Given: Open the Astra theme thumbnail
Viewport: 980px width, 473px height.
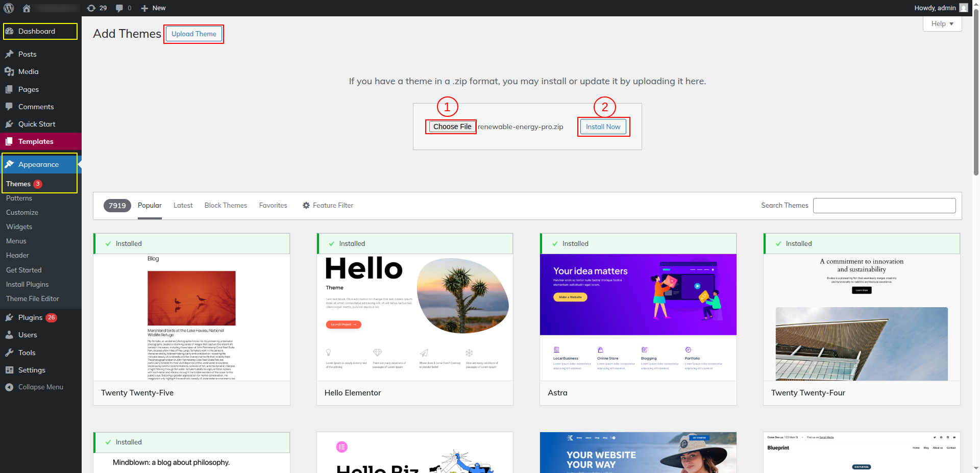Looking at the screenshot, I should pos(638,317).
